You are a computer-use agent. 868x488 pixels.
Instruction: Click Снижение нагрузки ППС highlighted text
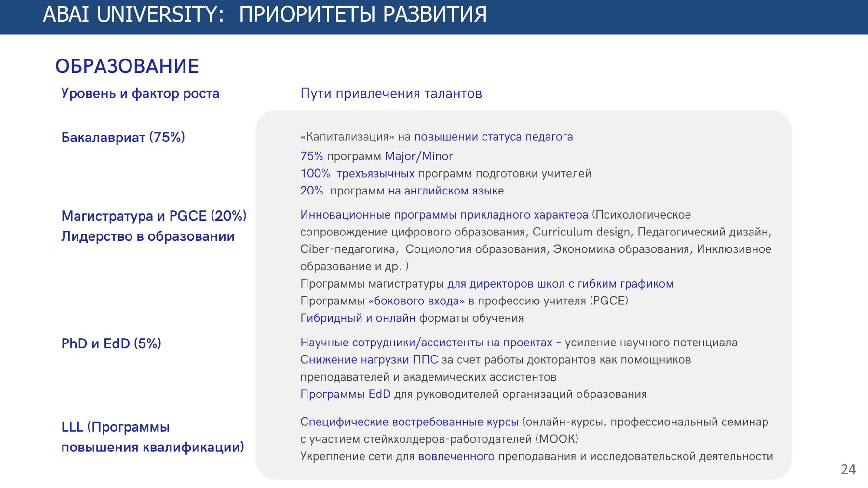pyautogui.click(x=369, y=360)
